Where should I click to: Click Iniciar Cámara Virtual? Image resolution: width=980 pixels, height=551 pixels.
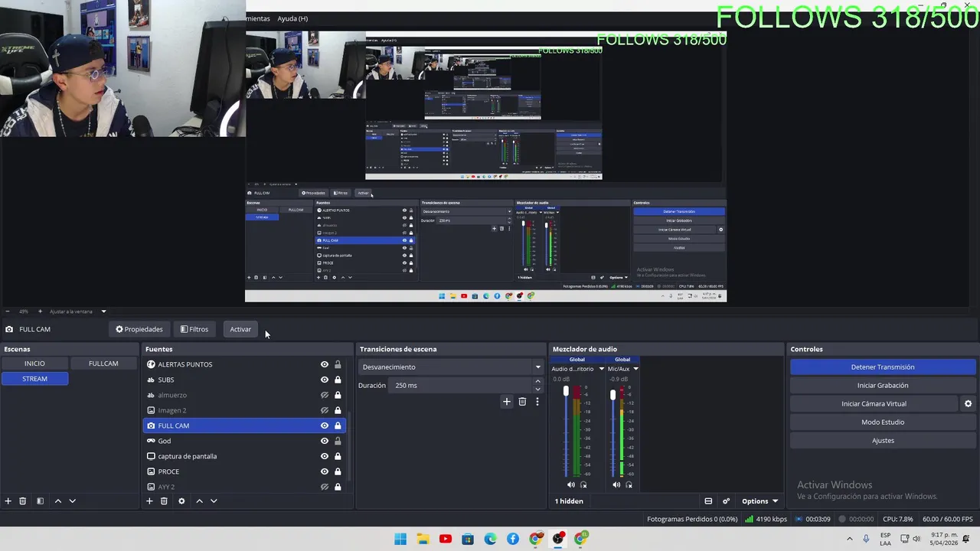click(x=874, y=404)
